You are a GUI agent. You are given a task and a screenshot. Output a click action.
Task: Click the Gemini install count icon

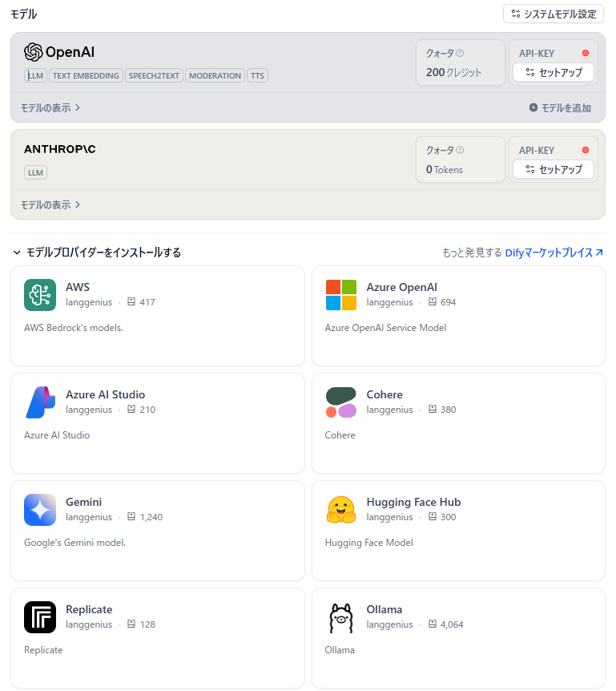(x=131, y=516)
